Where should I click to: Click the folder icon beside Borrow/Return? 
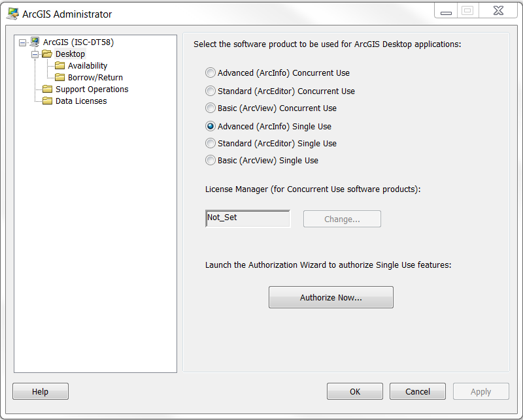coord(59,77)
